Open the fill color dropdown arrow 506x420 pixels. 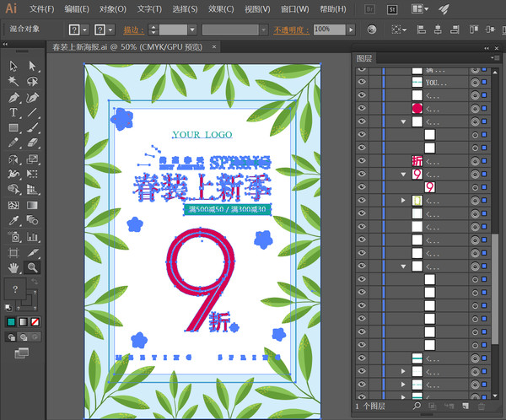tap(84, 30)
